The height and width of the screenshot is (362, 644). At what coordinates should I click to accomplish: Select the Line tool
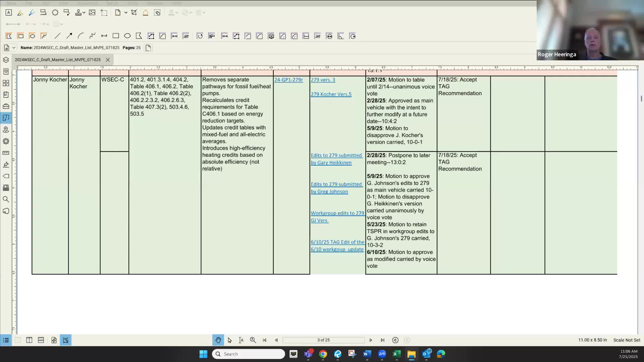57,36
